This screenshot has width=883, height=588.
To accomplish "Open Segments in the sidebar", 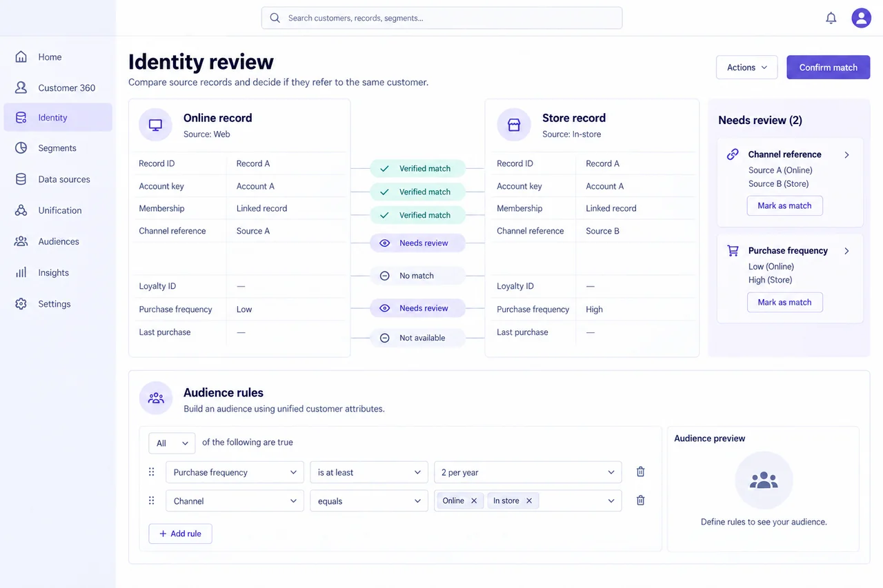I will [x=58, y=148].
